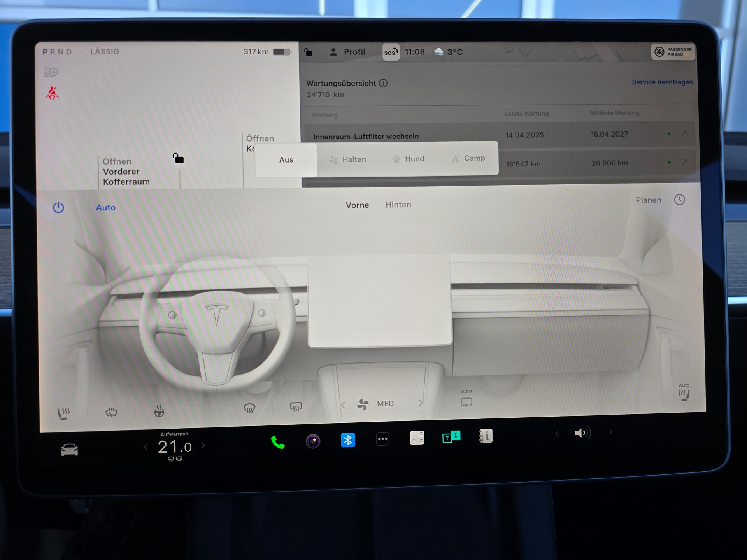
Task: Open the Profil driver profile menu
Action: click(347, 52)
